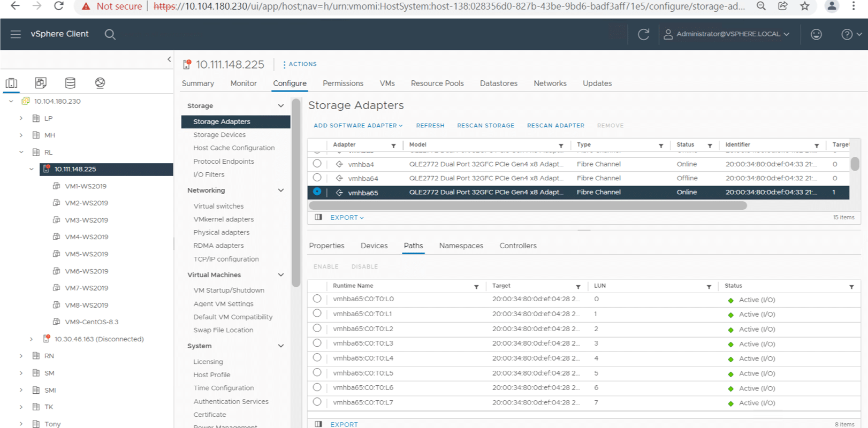Switch to Networking inventory view
868x428 pixels.
100,83
